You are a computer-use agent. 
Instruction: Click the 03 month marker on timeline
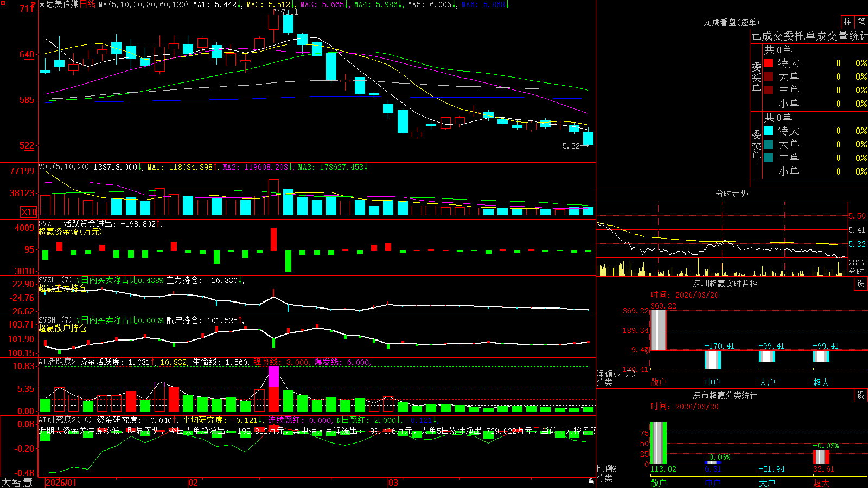pyautogui.click(x=393, y=483)
